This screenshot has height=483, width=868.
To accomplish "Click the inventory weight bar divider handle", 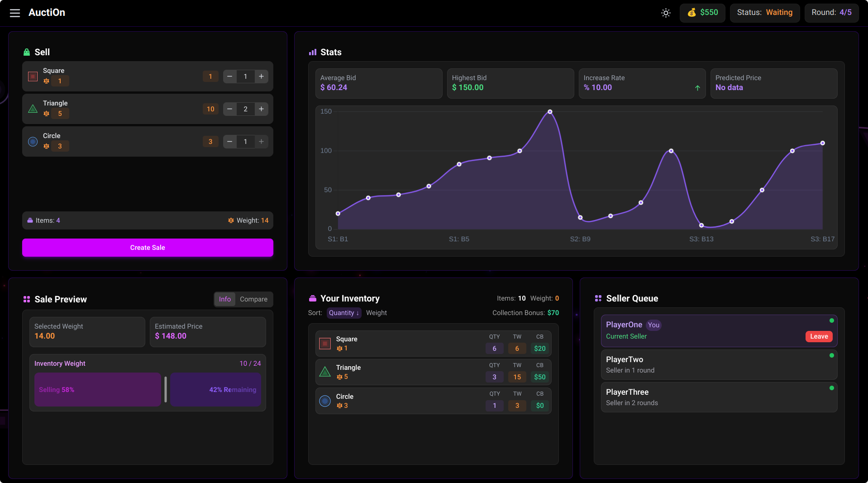I will pos(166,389).
